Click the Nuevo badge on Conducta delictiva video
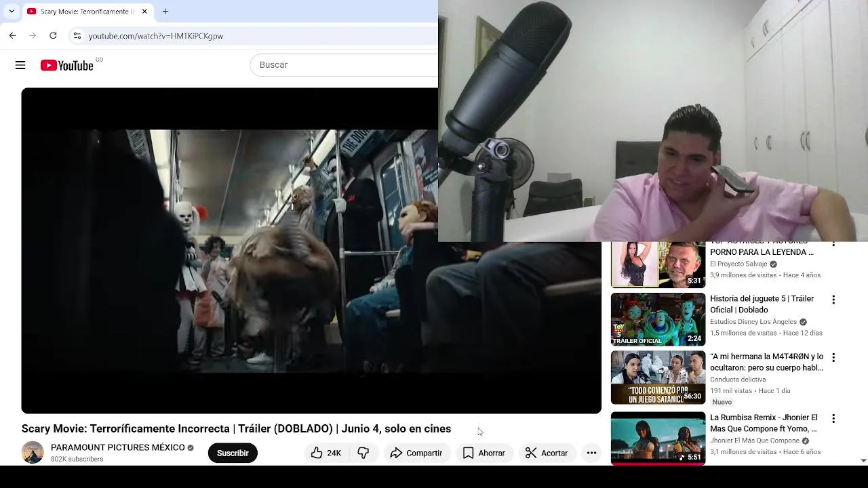 pos(722,402)
